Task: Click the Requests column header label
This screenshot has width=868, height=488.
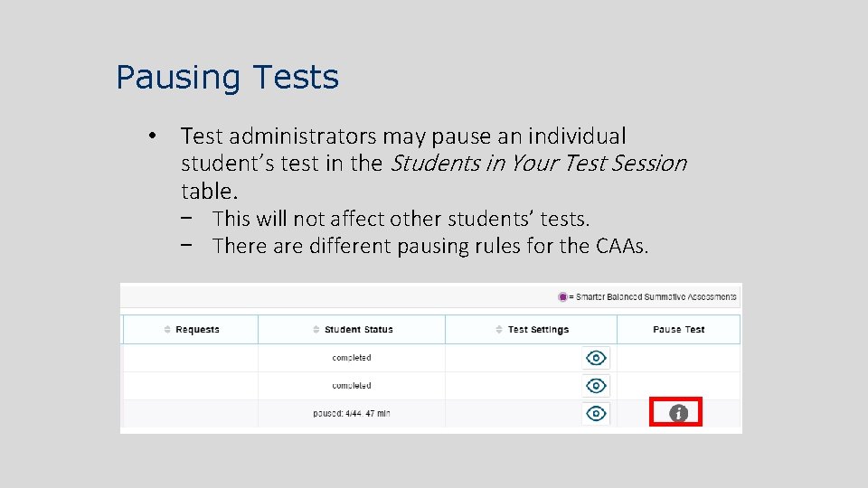Action: click(197, 330)
